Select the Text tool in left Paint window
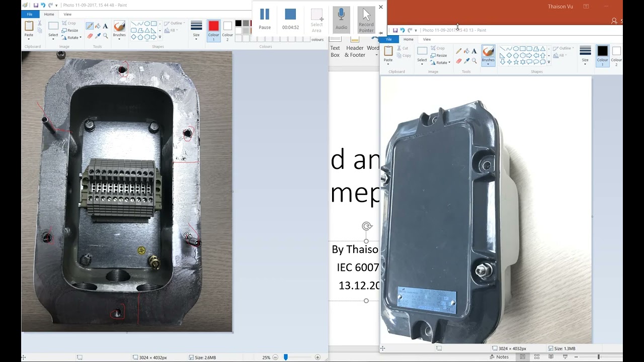 tap(105, 26)
